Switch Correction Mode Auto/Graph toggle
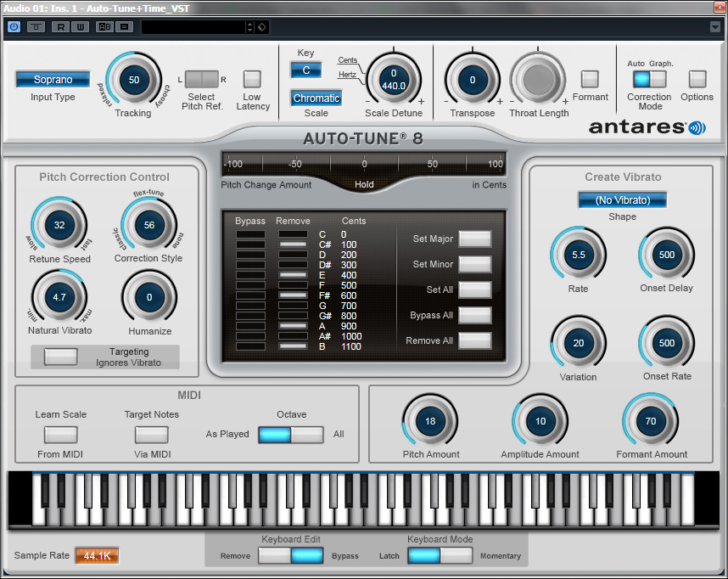This screenshot has height=579, width=728. [650, 80]
